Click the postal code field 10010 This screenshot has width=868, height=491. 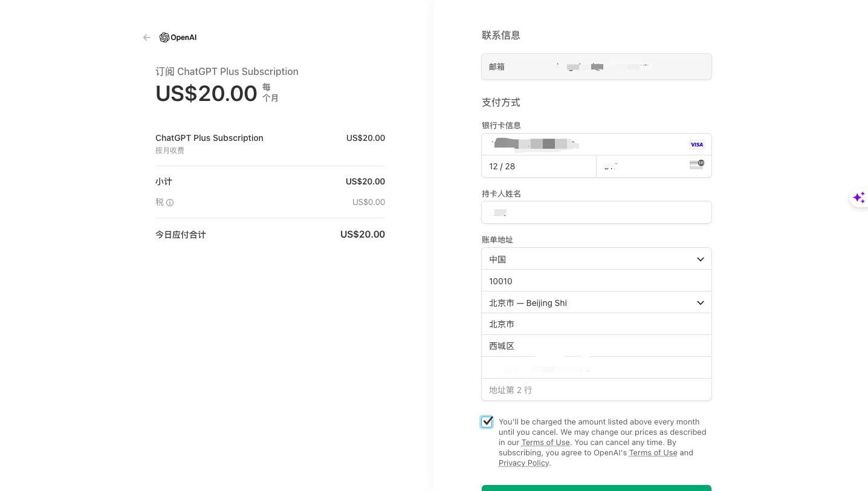(x=597, y=281)
